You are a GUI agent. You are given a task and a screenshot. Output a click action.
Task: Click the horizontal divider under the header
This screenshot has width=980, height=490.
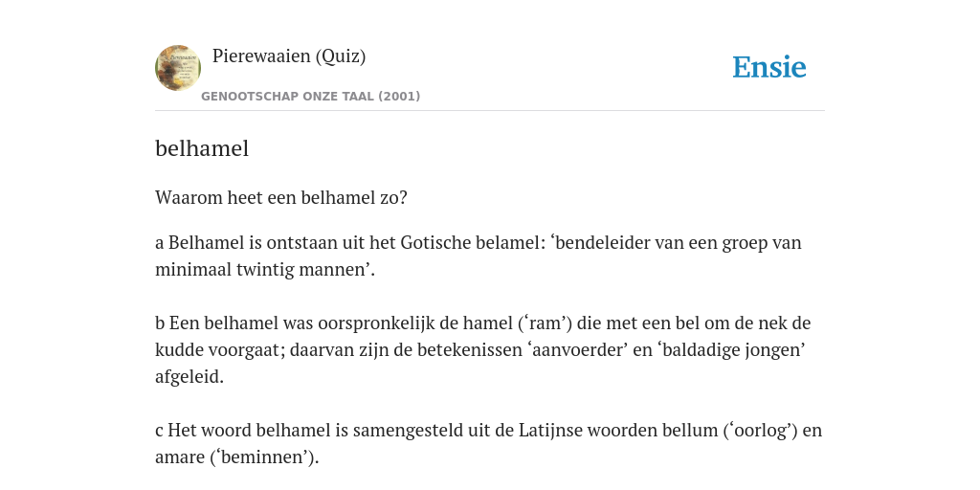490,111
